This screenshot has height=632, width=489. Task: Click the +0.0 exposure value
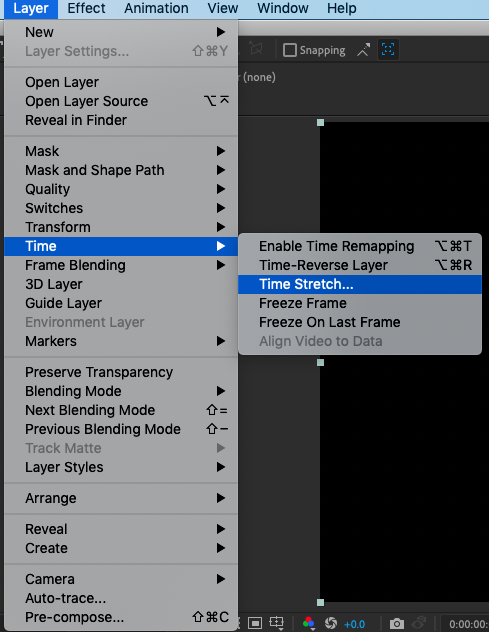click(x=354, y=624)
